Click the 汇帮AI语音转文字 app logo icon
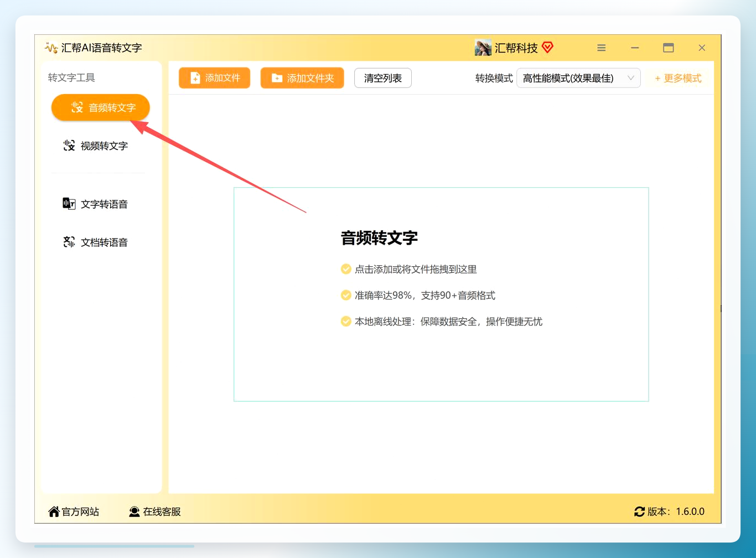Screen dimensions: 756x558 tap(51, 48)
